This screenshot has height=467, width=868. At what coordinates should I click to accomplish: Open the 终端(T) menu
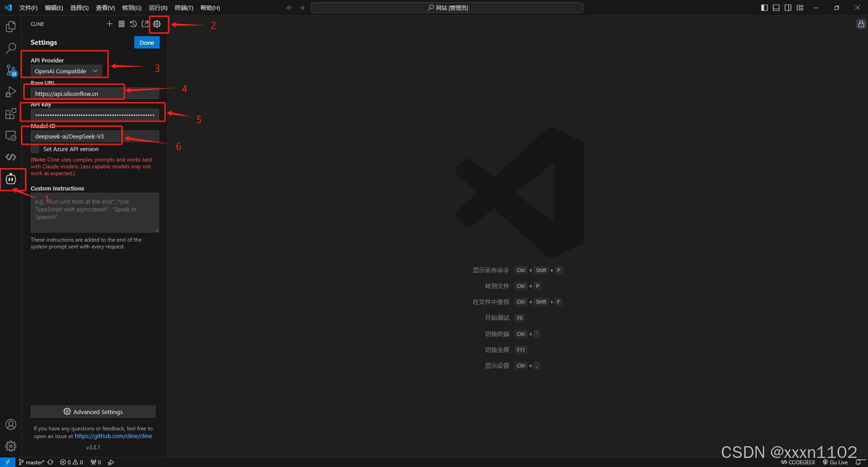pyautogui.click(x=184, y=8)
